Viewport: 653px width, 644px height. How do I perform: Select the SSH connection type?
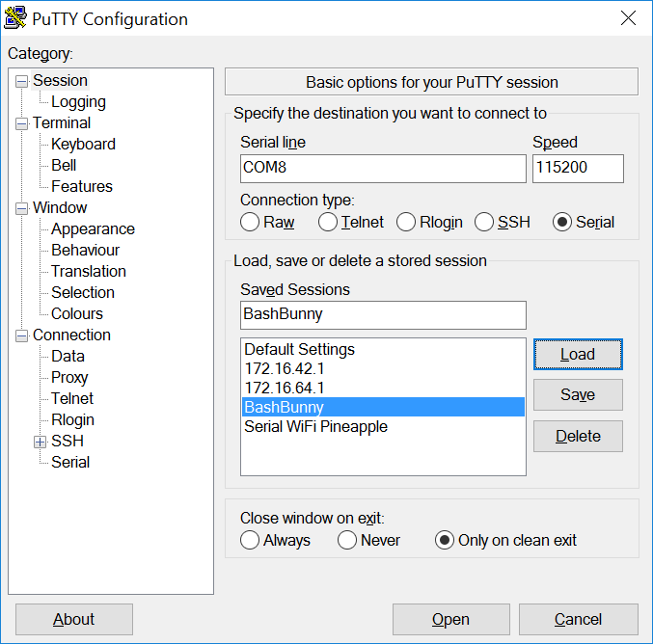pos(484,223)
